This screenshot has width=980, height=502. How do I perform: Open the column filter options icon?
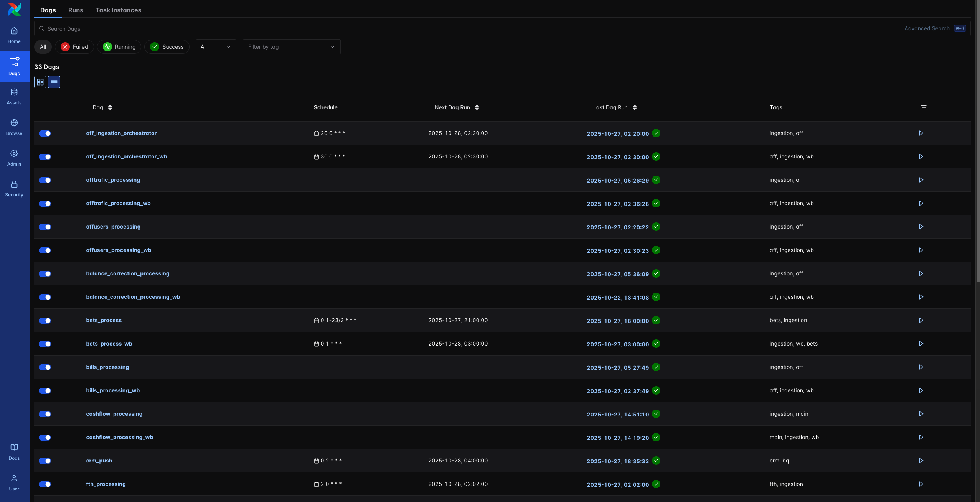924,107
